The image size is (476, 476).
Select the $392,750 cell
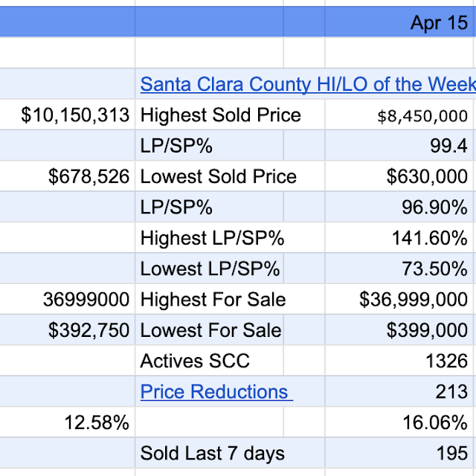[89, 330]
